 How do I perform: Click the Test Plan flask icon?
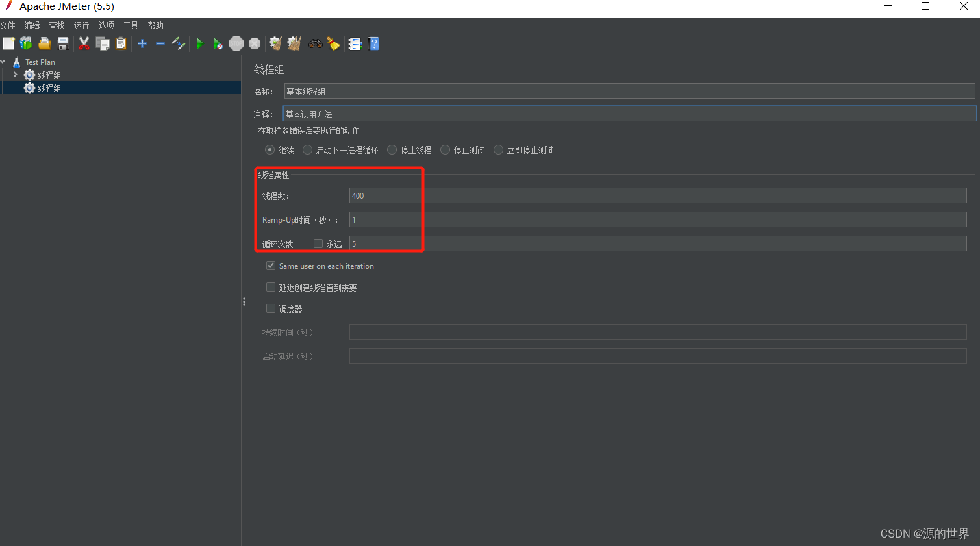click(x=17, y=62)
